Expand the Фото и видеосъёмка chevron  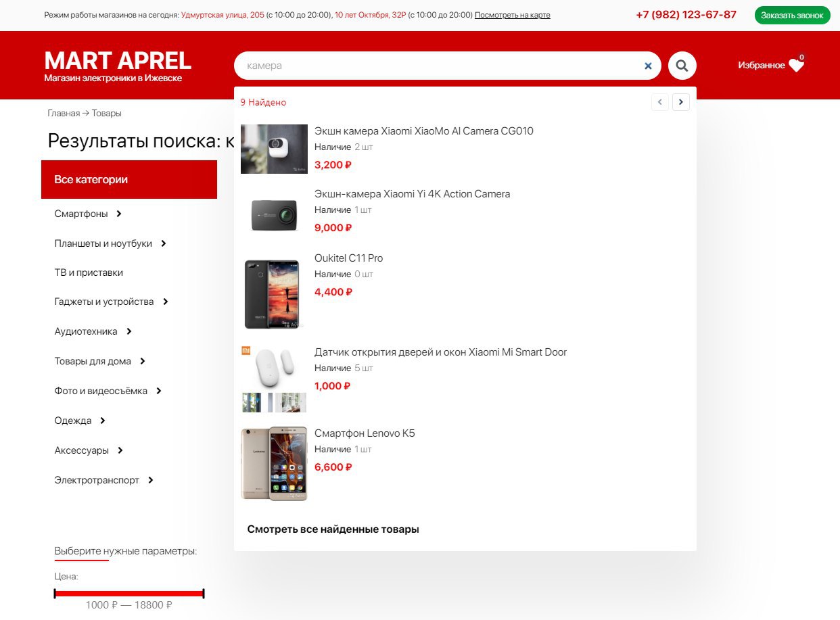click(x=159, y=391)
